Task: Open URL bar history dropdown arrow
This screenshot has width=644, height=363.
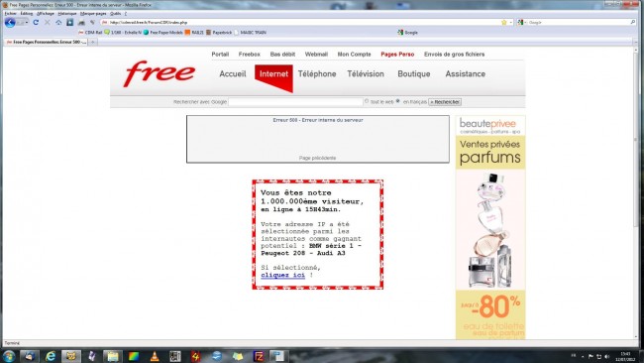Action: tap(511, 22)
